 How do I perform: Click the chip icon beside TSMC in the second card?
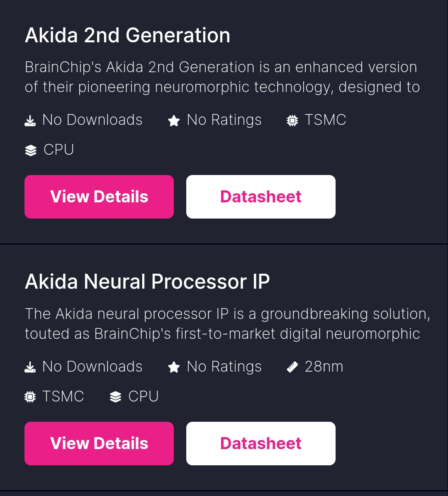point(30,396)
